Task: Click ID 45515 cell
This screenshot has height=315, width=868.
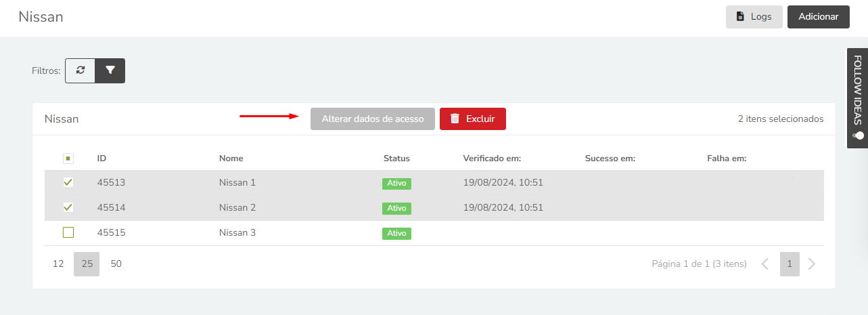Action: click(112, 232)
